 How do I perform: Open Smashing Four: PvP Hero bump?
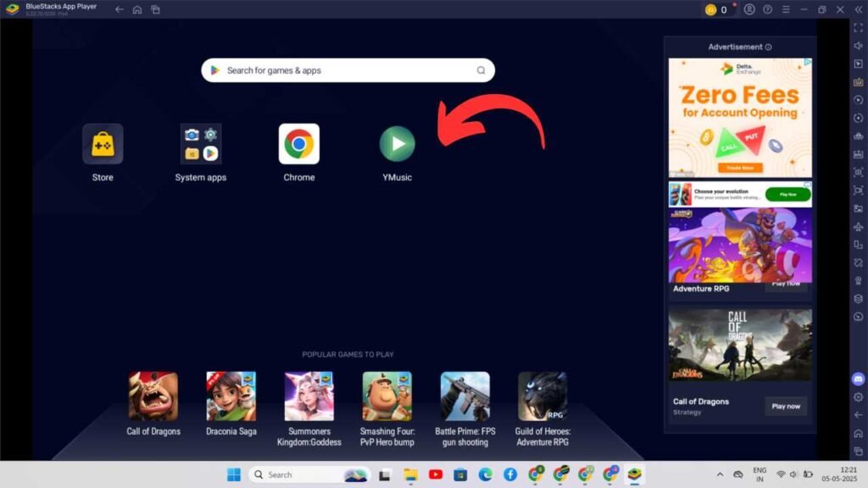tap(387, 396)
